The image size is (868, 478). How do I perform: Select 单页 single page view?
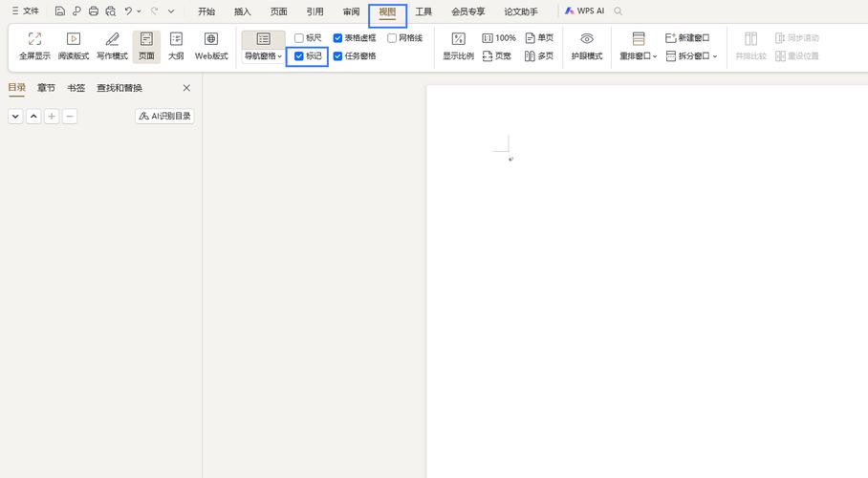(539, 37)
